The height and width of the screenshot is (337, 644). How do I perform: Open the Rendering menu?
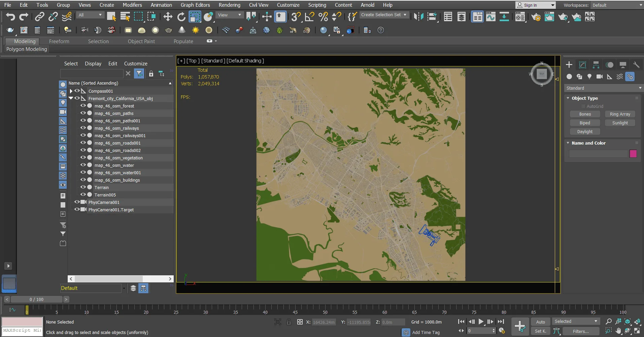tap(229, 5)
